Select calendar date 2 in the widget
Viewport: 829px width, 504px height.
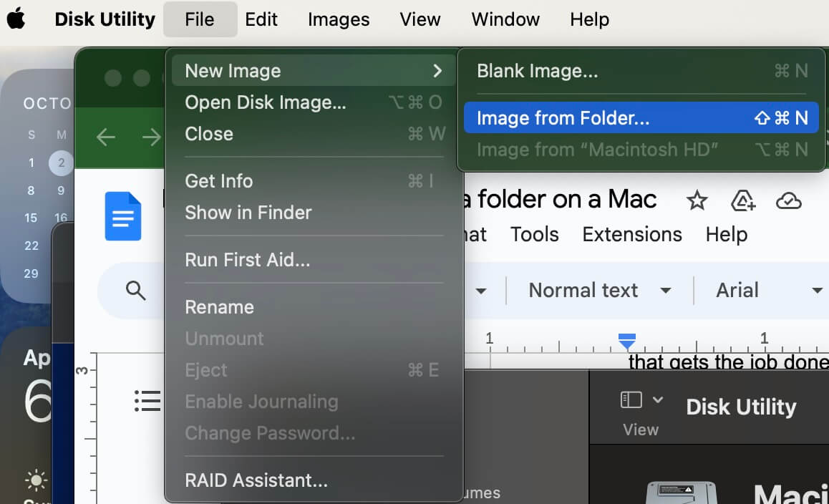tap(62, 163)
